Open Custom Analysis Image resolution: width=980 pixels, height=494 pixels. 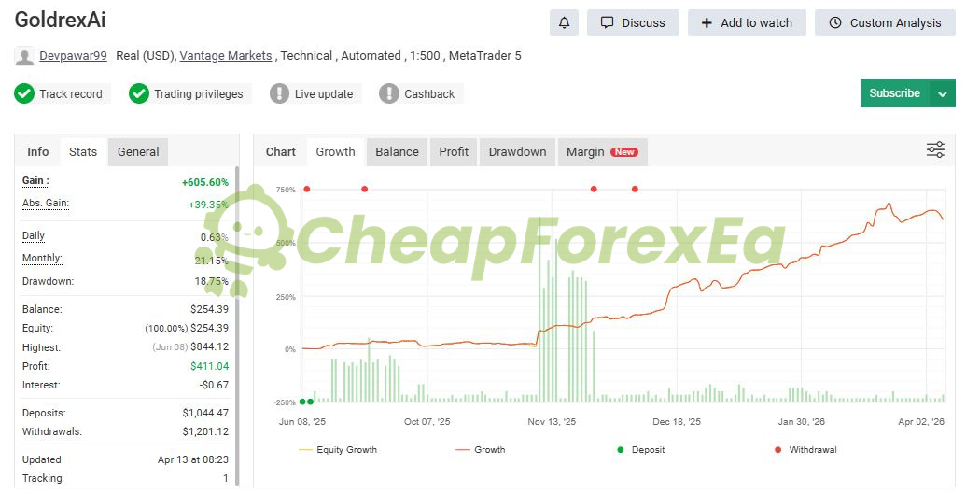(885, 23)
